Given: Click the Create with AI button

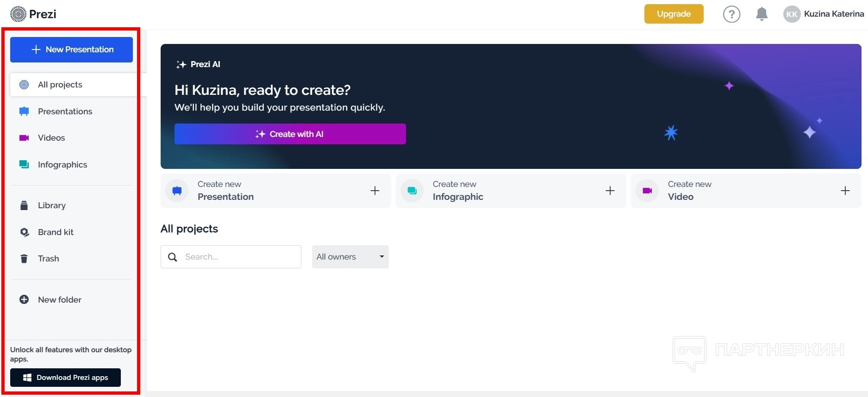Looking at the screenshot, I should [x=290, y=134].
